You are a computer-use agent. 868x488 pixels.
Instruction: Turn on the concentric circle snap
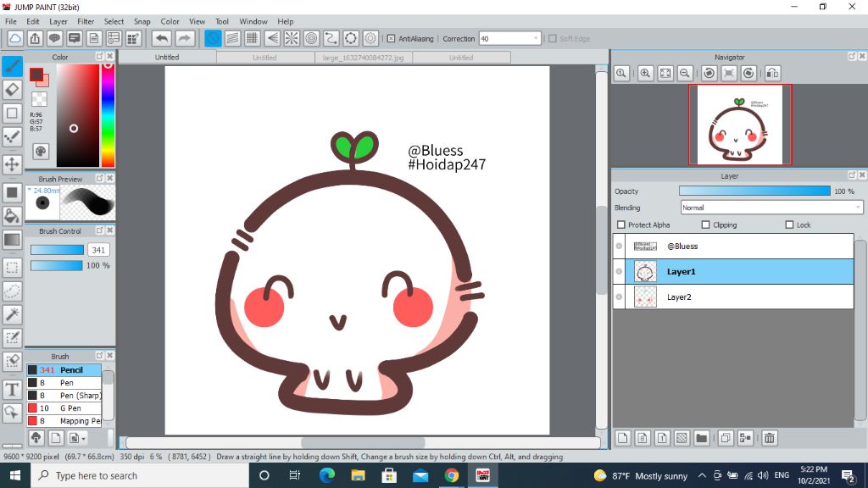click(312, 38)
